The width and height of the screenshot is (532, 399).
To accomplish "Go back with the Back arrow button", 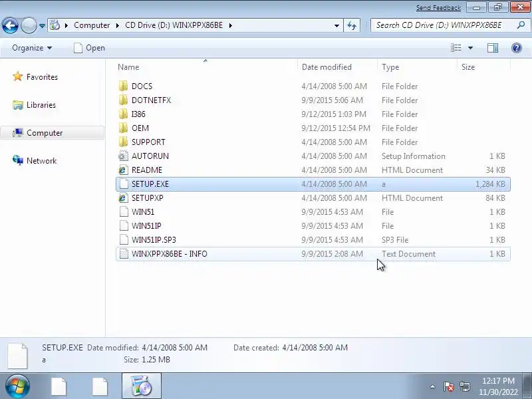I will pos(10,25).
